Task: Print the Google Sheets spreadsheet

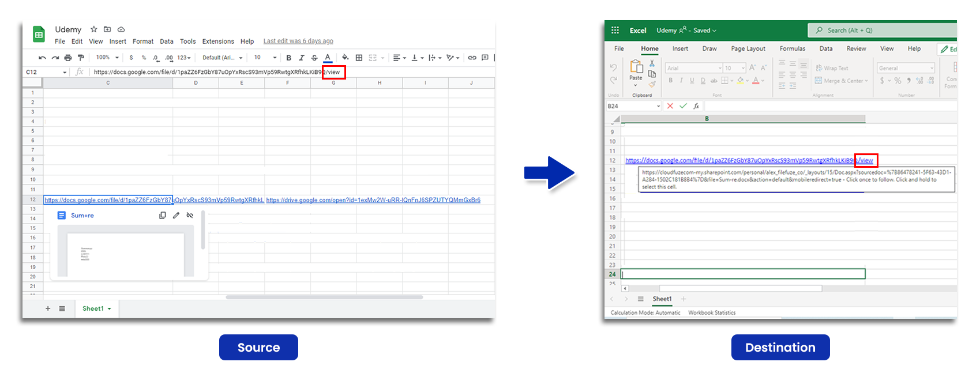Action: point(68,58)
